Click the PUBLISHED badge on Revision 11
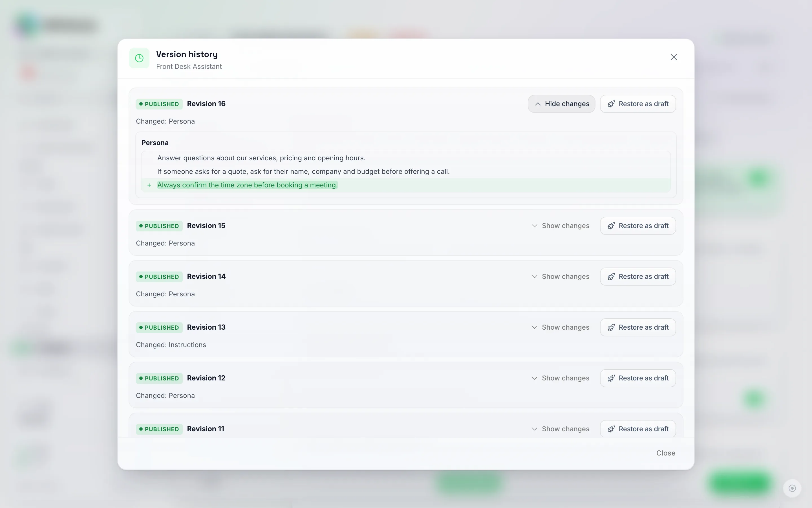Viewport: 812px width, 508px height. tap(159, 429)
